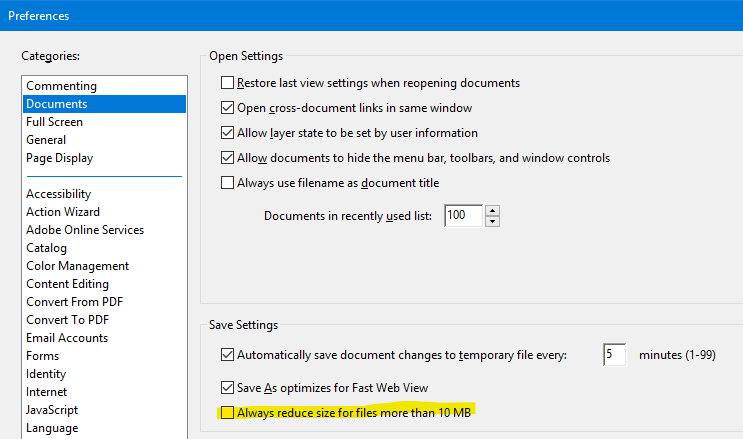Image resolution: width=743 pixels, height=439 pixels.
Task: Select Page Display category
Action: (60, 158)
